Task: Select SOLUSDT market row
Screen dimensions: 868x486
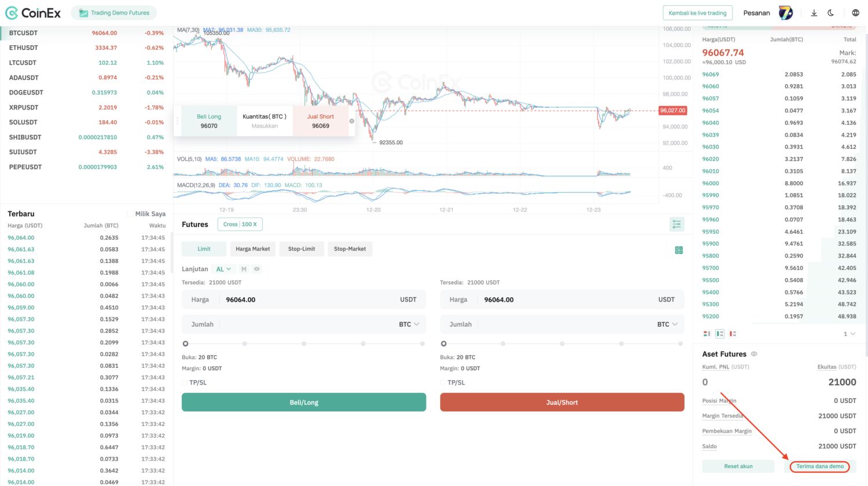Action: [86, 122]
